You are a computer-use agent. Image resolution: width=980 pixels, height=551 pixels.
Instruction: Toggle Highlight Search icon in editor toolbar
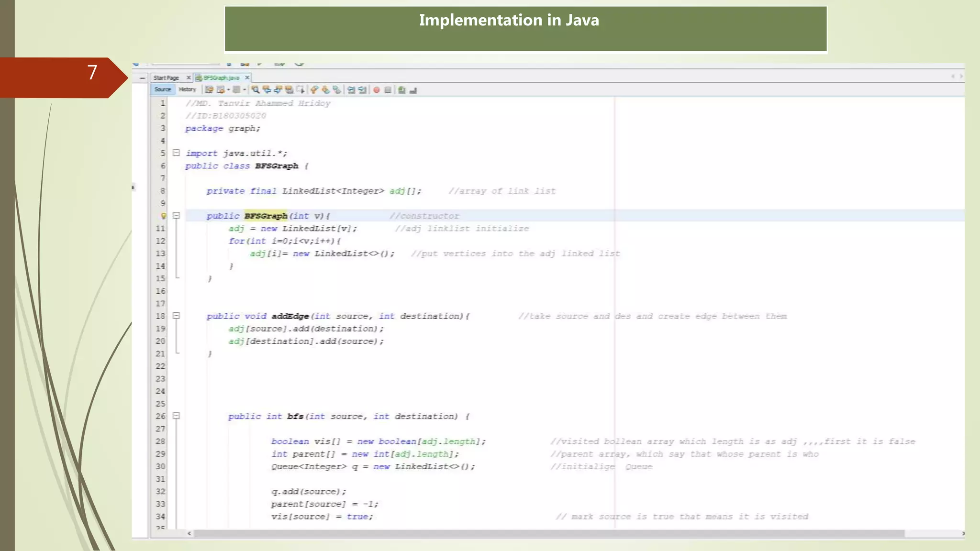(x=289, y=89)
